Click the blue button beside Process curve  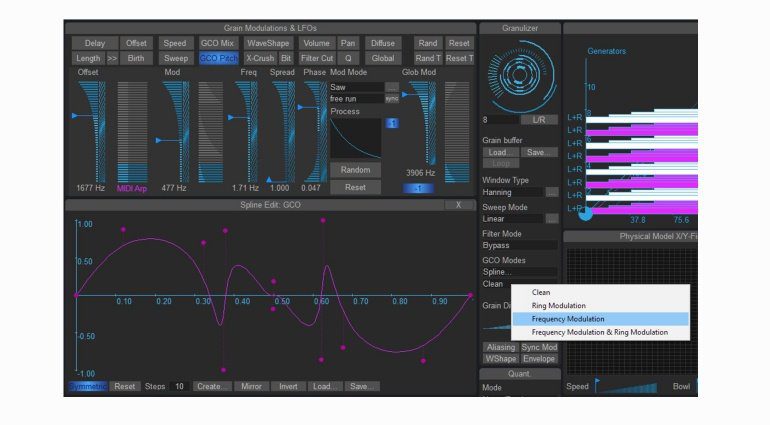click(392, 123)
